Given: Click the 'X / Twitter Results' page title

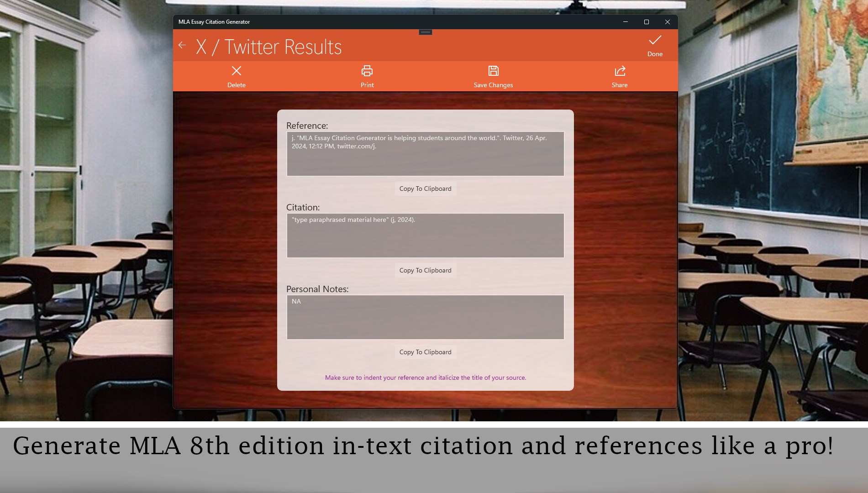Looking at the screenshot, I should (x=269, y=47).
